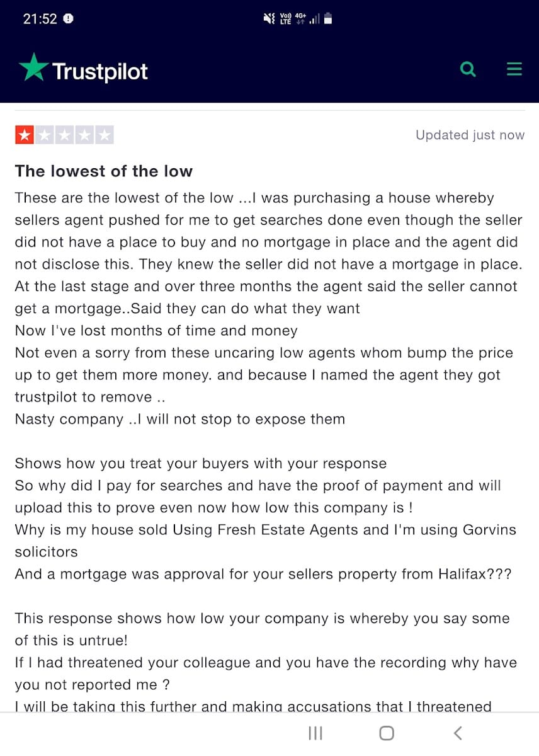Tap the signal strength bars indicator

pyautogui.click(x=315, y=20)
